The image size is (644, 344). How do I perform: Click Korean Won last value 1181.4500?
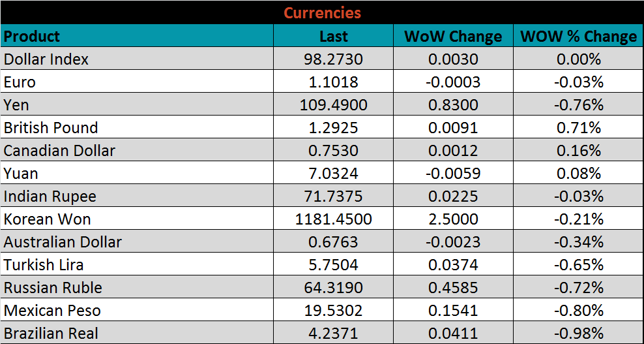pyautogui.click(x=333, y=219)
